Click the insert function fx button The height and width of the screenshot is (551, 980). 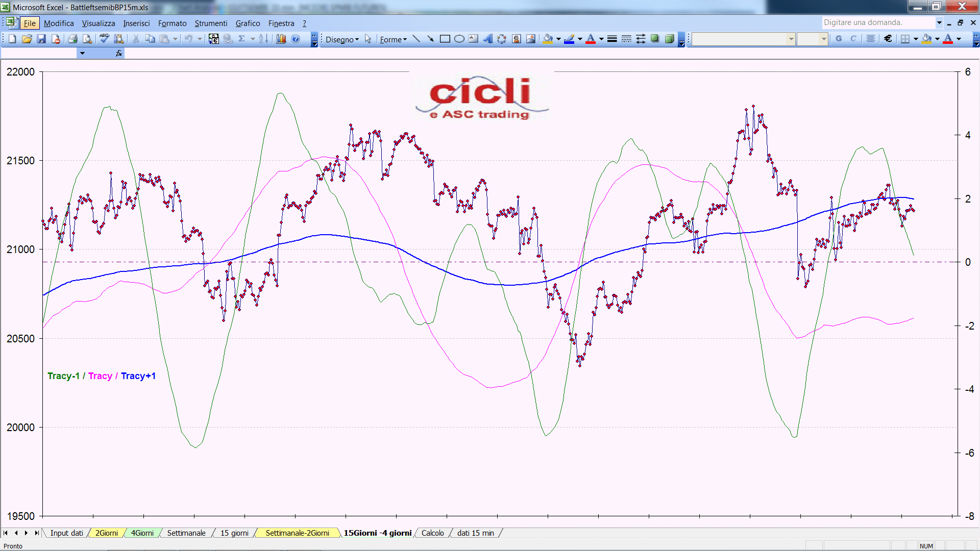(119, 53)
